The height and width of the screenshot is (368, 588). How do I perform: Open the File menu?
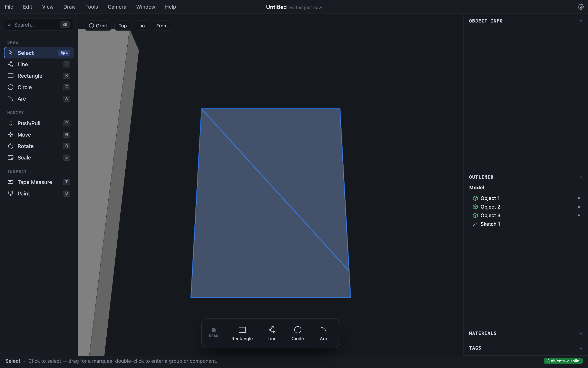click(x=9, y=7)
